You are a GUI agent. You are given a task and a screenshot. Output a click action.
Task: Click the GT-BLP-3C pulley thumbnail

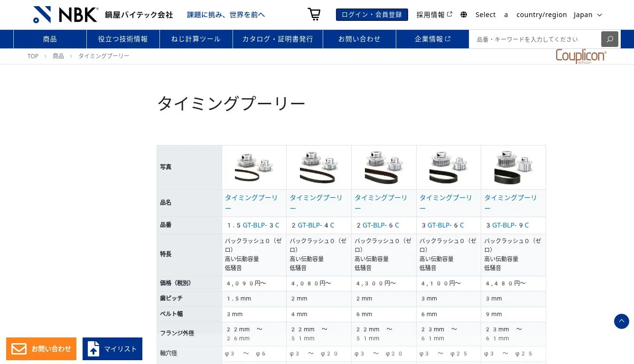(254, 167)
